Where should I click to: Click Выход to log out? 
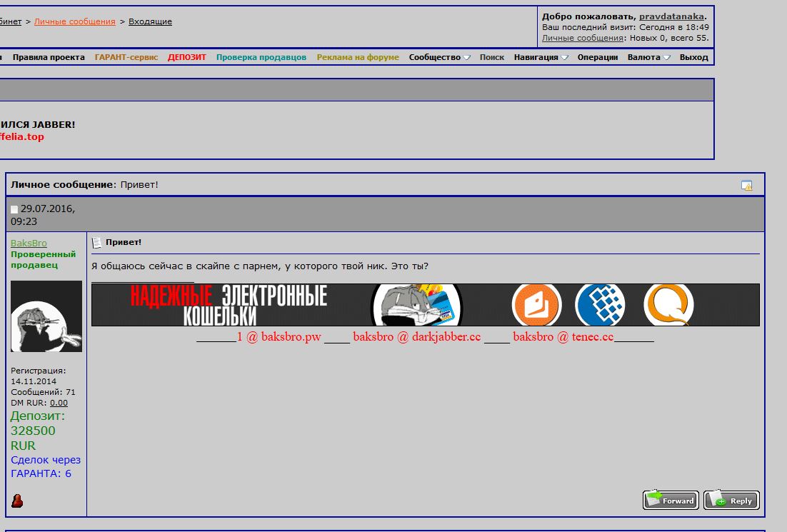tap(693, 57)
